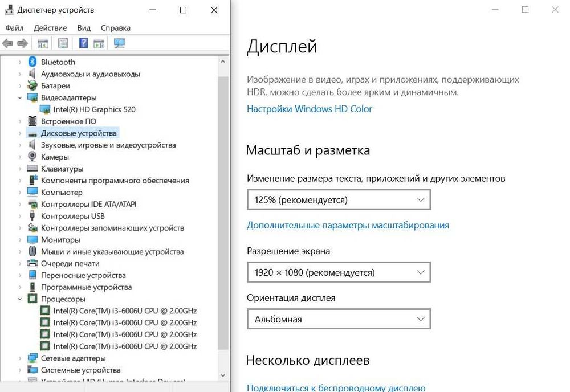Expand the Bluetooth category
Screen dimensions: 570x392
(x=19, y=62)
